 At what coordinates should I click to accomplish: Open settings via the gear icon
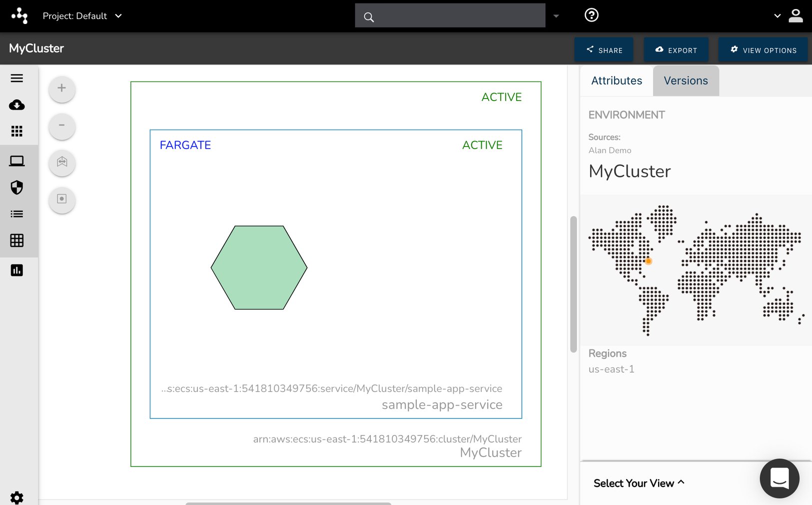[x=17, y=497]
